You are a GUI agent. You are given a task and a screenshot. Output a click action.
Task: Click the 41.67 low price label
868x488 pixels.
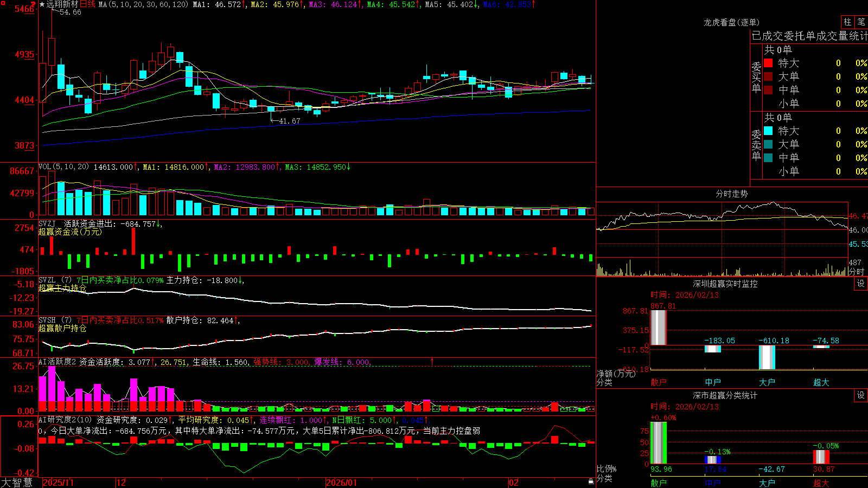(289, 121)
